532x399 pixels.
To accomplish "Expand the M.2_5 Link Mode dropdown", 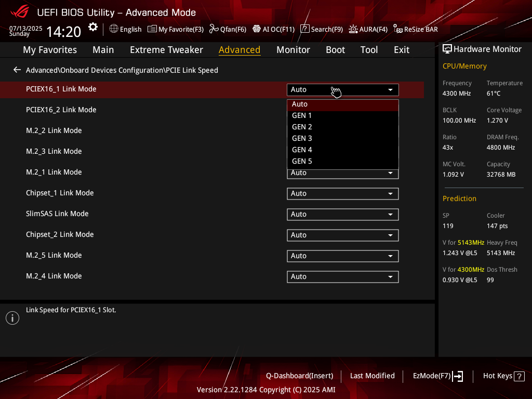I will 343,256.
